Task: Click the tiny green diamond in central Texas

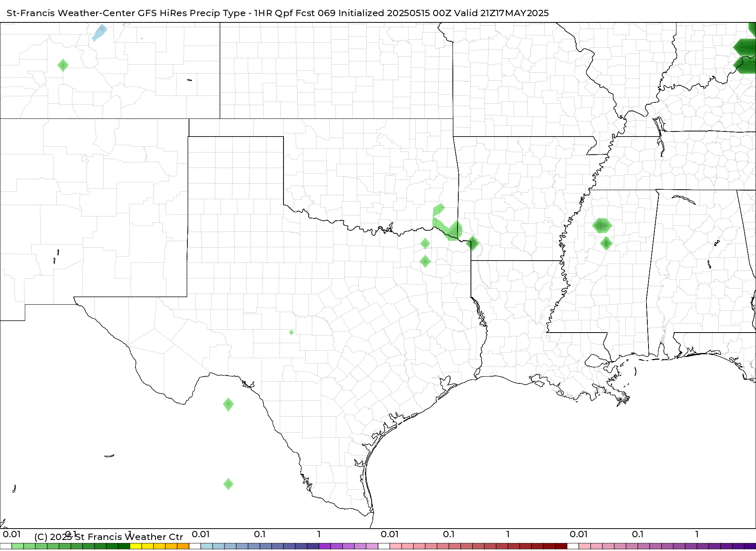Action: [291, 333]
